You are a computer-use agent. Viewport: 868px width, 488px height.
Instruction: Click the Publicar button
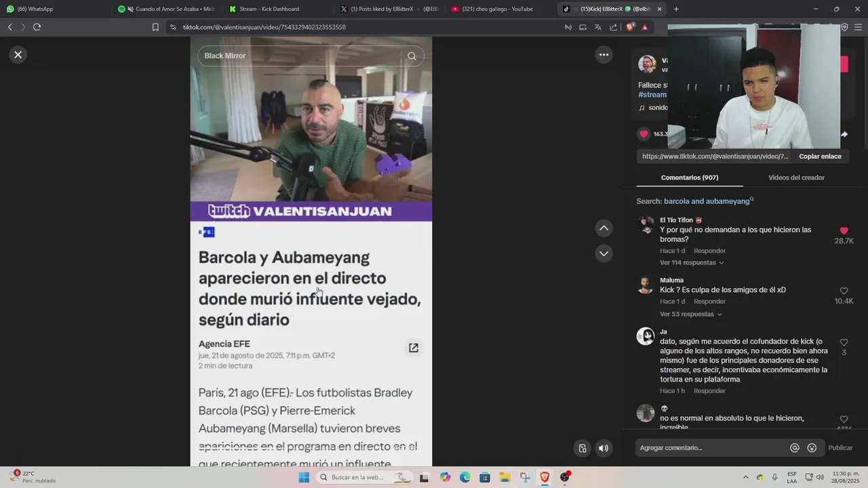(x=840, y=448)
